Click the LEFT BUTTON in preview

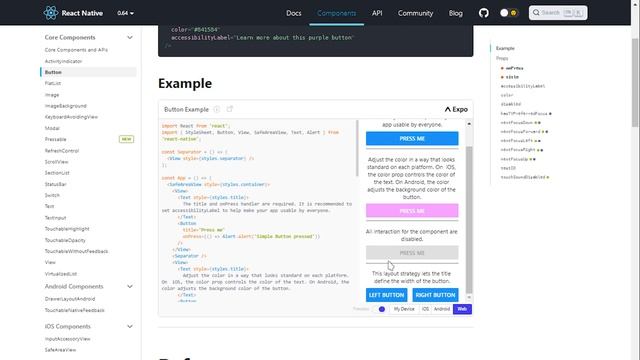pyautogui.click(x=386, y=295)
